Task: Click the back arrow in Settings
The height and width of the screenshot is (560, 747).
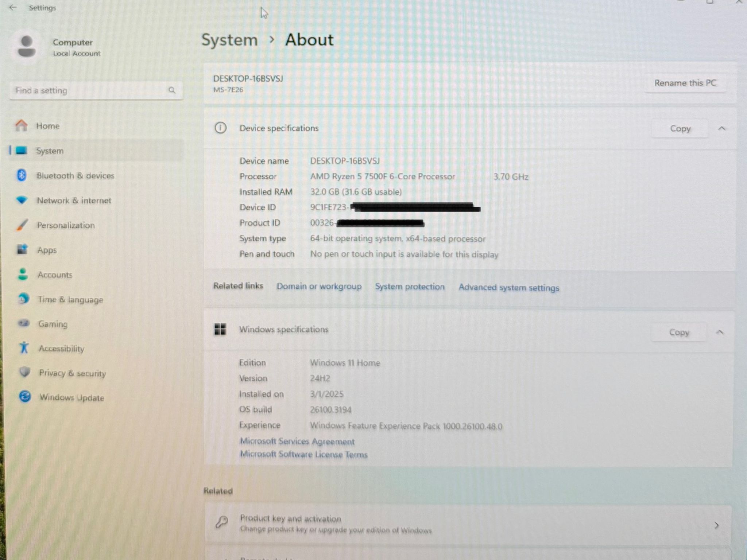Action: tap(13, 7)
